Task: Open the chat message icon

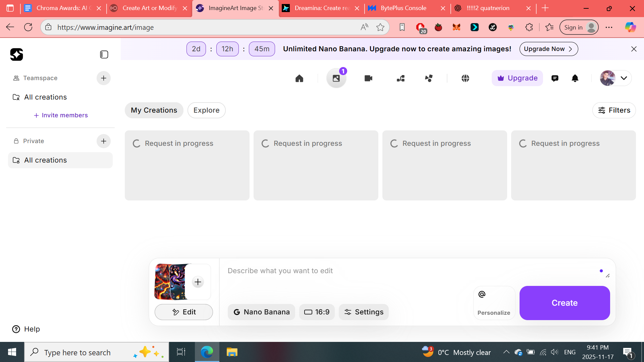Action: click(555, 78)
